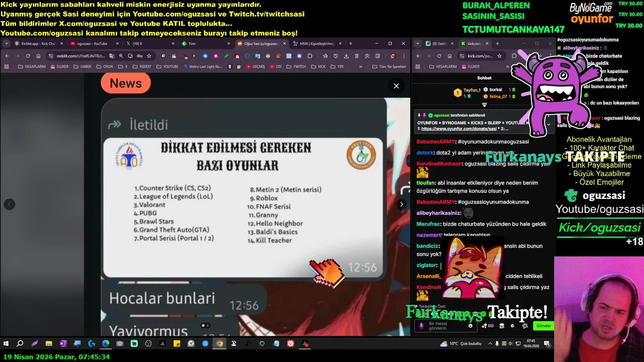Open chat settings gear icon
Screen dimensions: 644x362
pos(512,326)
